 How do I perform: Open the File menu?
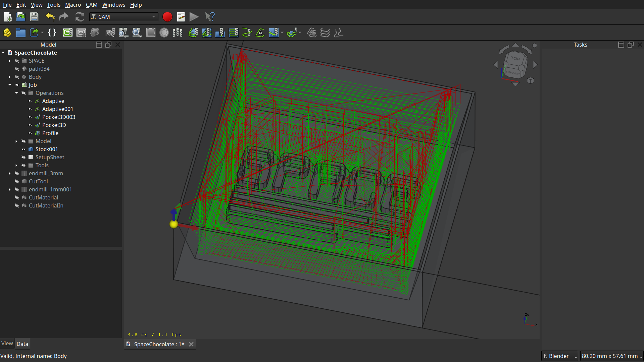click(x=7, y=5)
